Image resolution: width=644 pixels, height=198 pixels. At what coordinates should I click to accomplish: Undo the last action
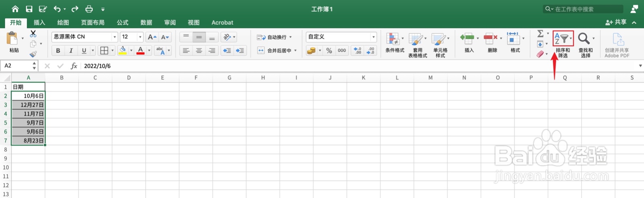tap(57, 9)
